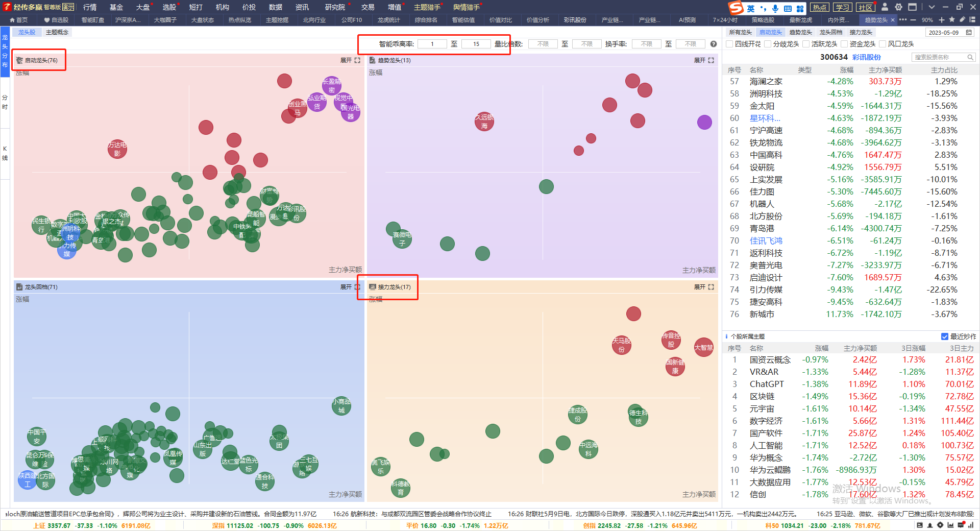Select the 龙头回档 filter tab
Image resolution: width=980 pixels, height=531 pixels.
tap(831, 32)
